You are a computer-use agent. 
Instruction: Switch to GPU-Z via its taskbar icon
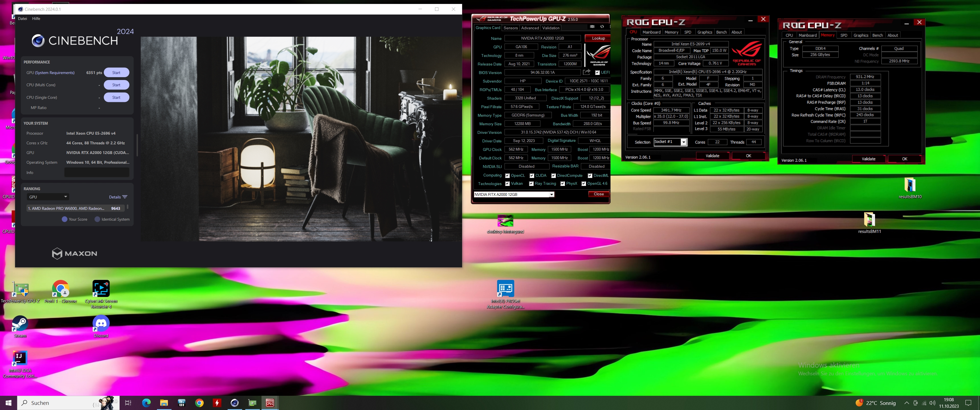(252, 403)
